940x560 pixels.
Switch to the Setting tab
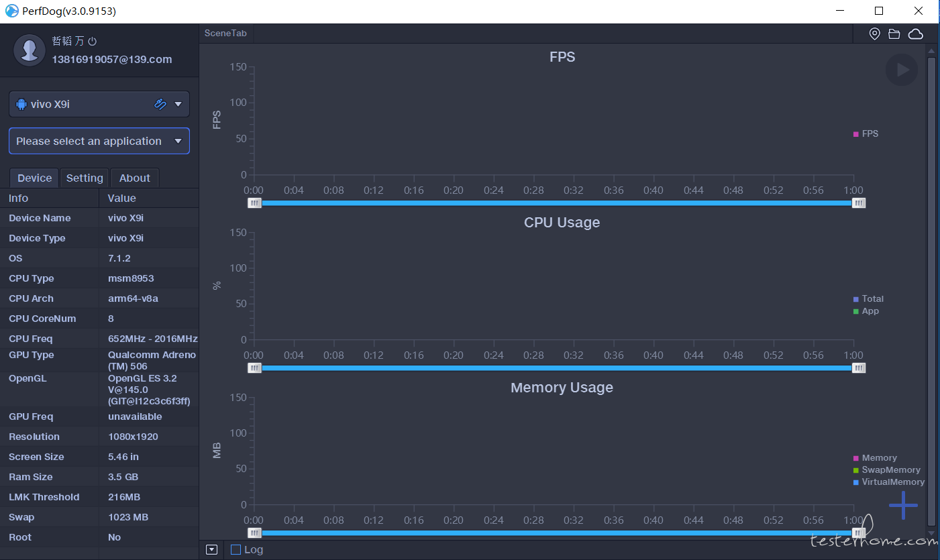pos(85,178)
